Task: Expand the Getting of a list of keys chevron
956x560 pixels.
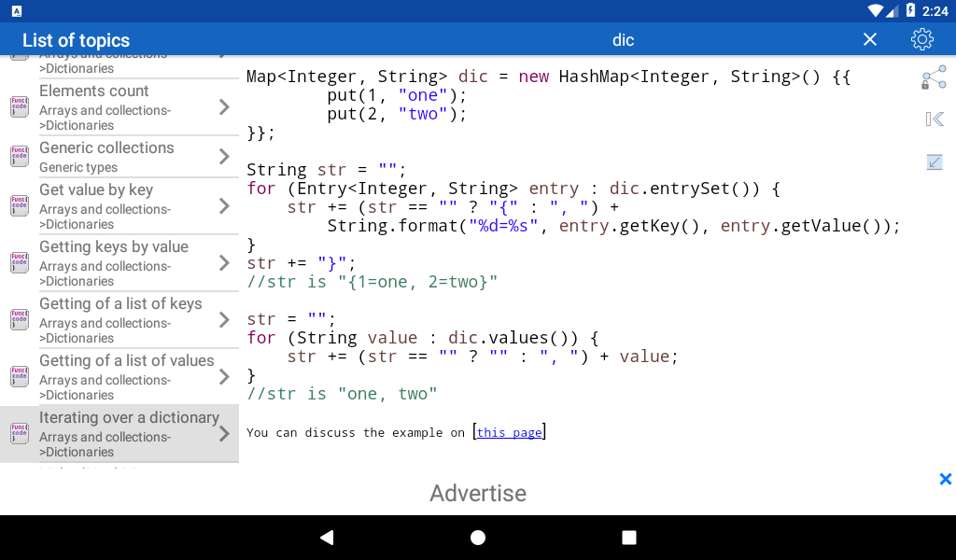Action: 224,320
